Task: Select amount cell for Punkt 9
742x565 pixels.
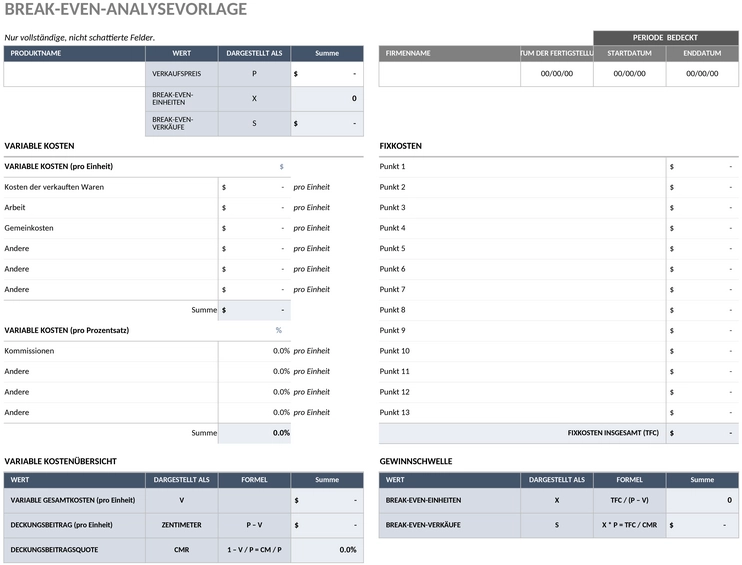Action: (x=702, y=331)
